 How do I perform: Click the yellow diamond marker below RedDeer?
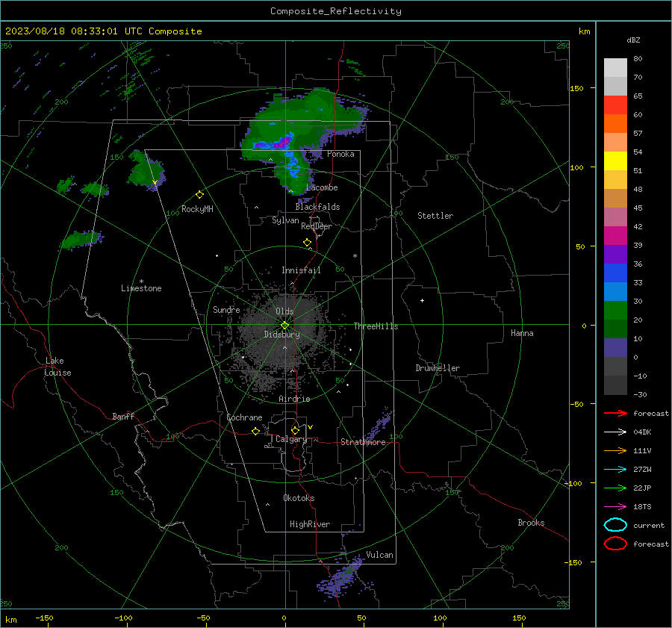coord(308,243)
